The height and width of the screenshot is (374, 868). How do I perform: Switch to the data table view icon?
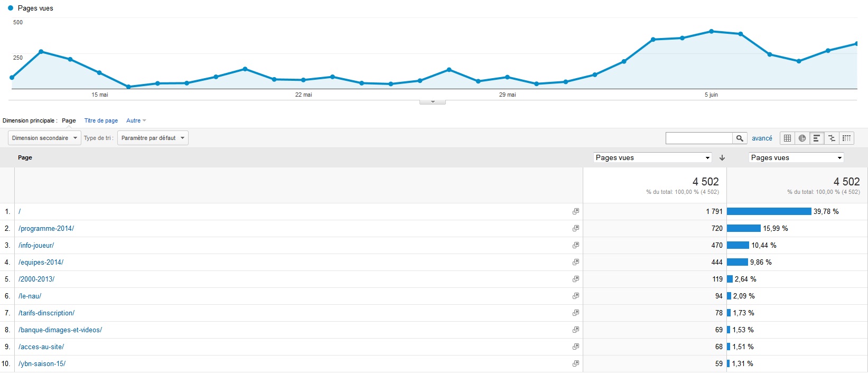(787, 138)
